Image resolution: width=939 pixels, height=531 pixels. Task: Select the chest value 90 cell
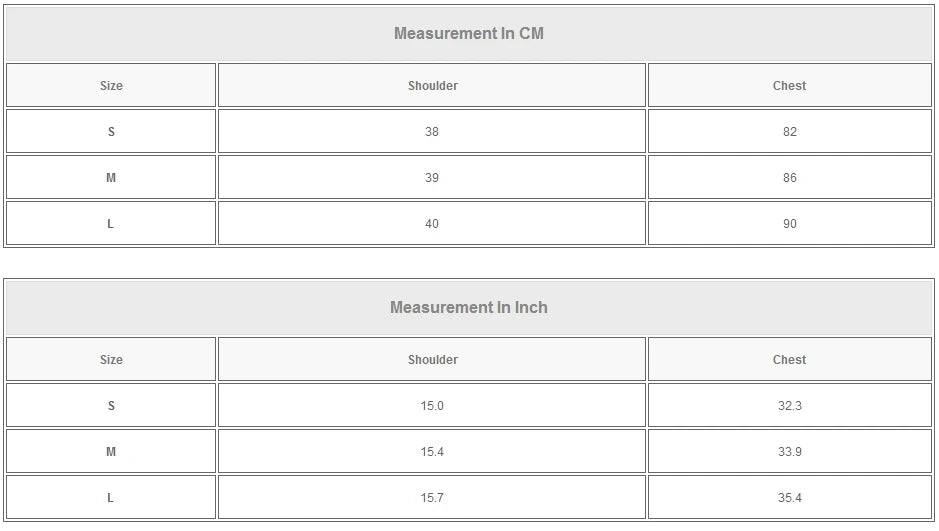coord(789,224)
